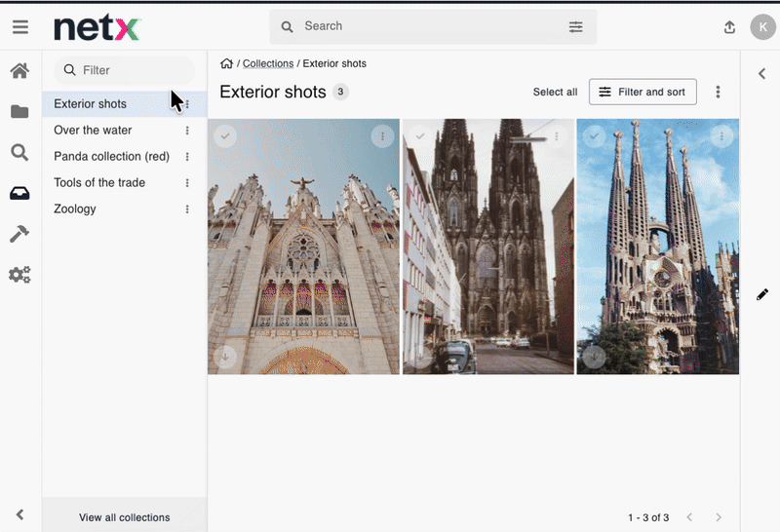Screen dimensions: 780x532
Task: Click the pencil edit icon on right
Action: [x=762, y=294]
